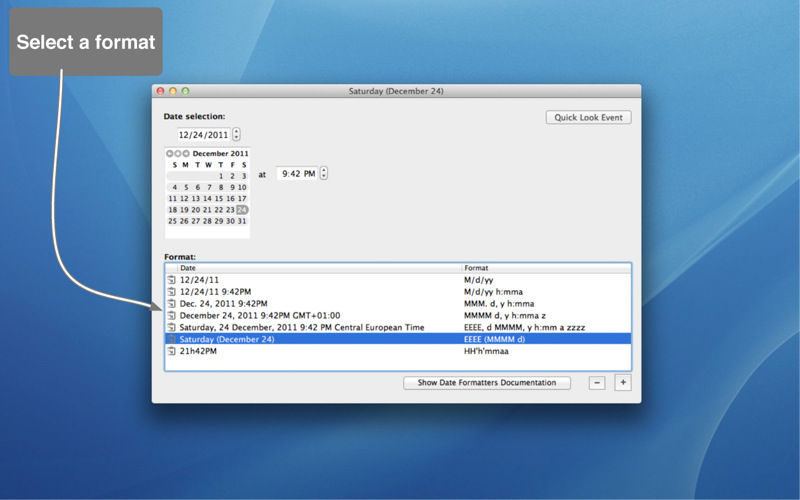Click icon beside Saturday (December 24) row
The height and width of the screenshot is (500, 800).
click(x=171, y=339)
